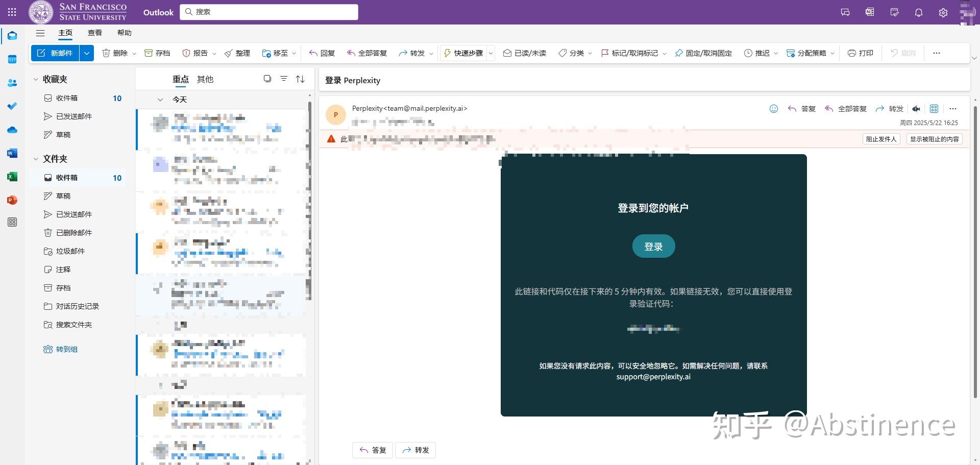Screen dimensions: 980x465
Task: Toggle 已读/未读 status for the email
Action: [x=524, y=53]
